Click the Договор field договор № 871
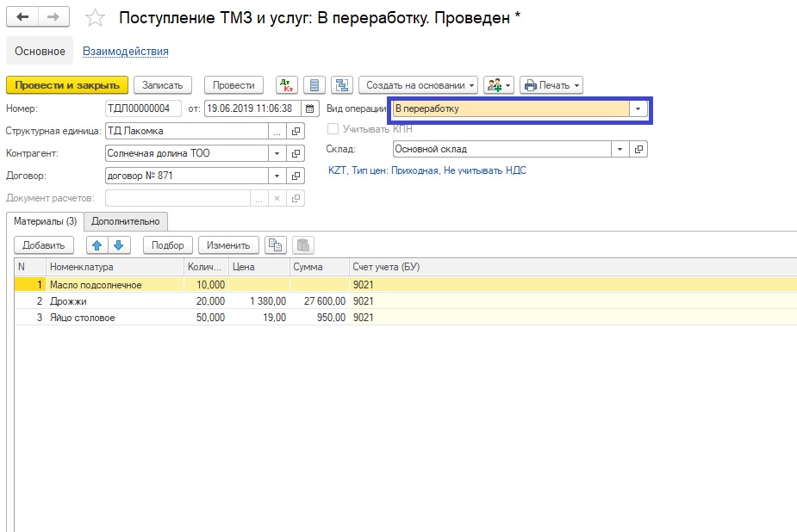This screenshot has height=532, width=797. point(187,176)
